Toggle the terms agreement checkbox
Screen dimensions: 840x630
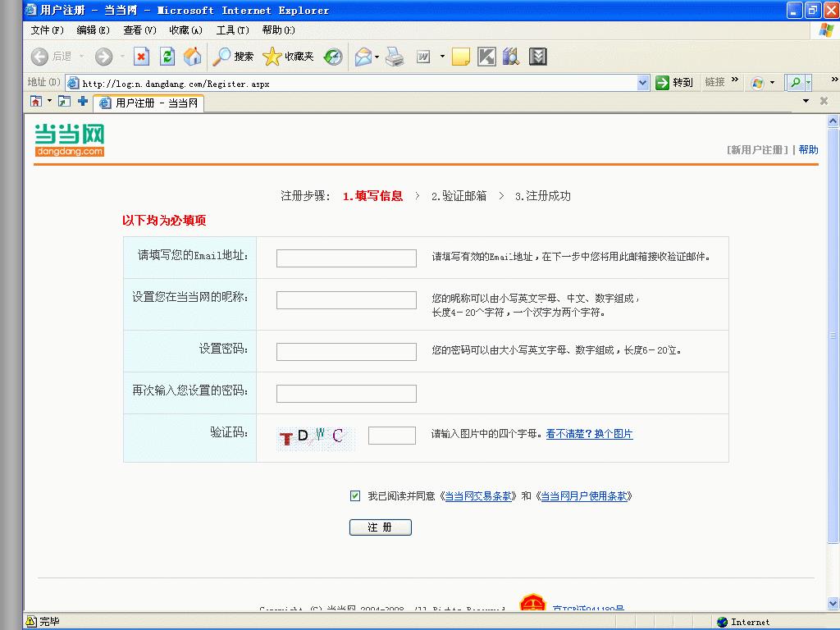coord(355,495)
